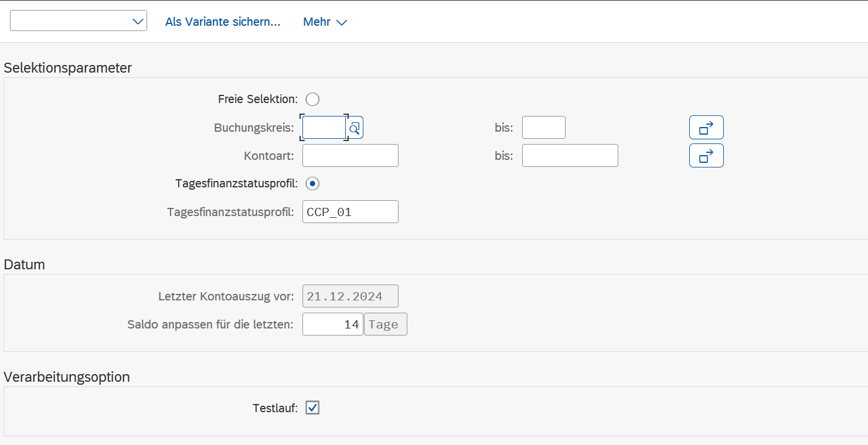Image resolution: width=868 pixels, height=445 pixels.
Task: Uncheck the Testlauf checkbox
Action: (312, 408)
